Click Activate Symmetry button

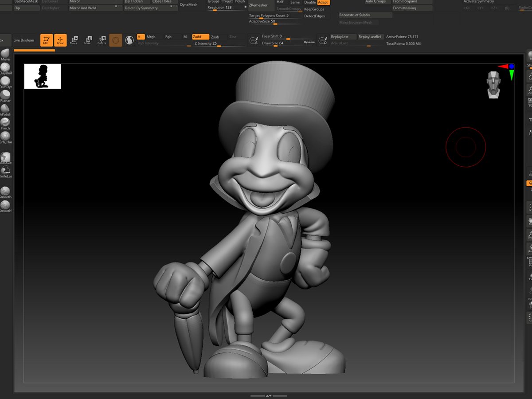pyautogui.click(x=489, y=2)
